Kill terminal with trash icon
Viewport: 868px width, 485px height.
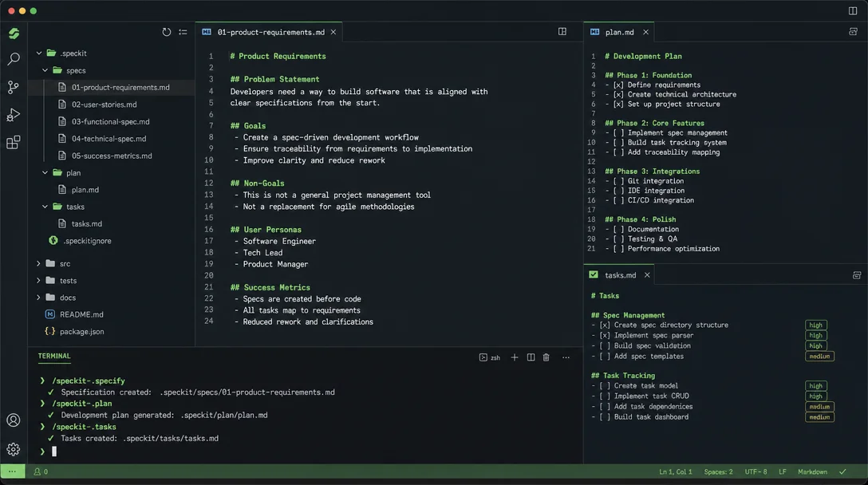(546, 357)
